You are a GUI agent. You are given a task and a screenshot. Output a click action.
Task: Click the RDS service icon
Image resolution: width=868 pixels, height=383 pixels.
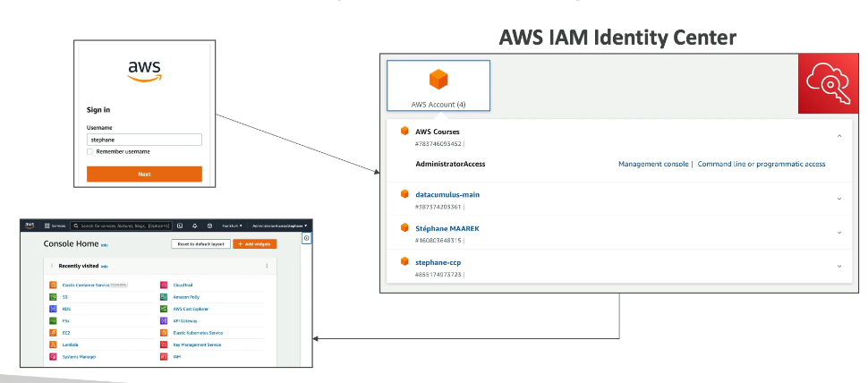[53, 309]
